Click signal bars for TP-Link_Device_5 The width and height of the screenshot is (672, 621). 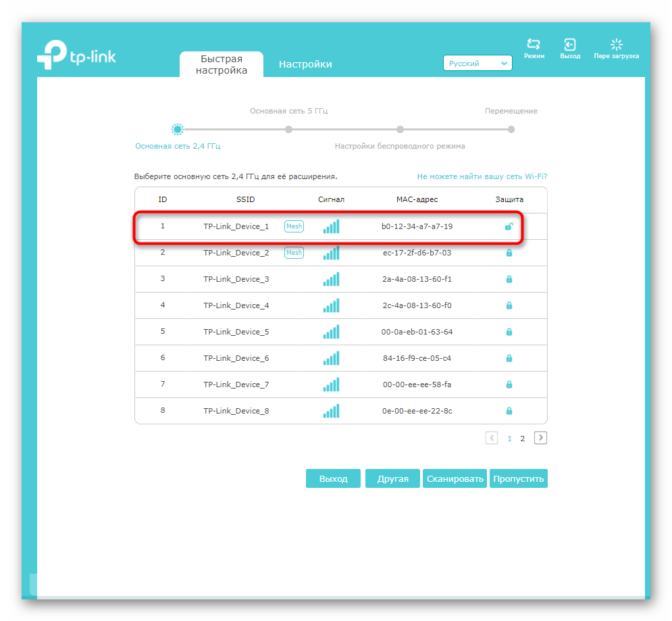point(332,332)
